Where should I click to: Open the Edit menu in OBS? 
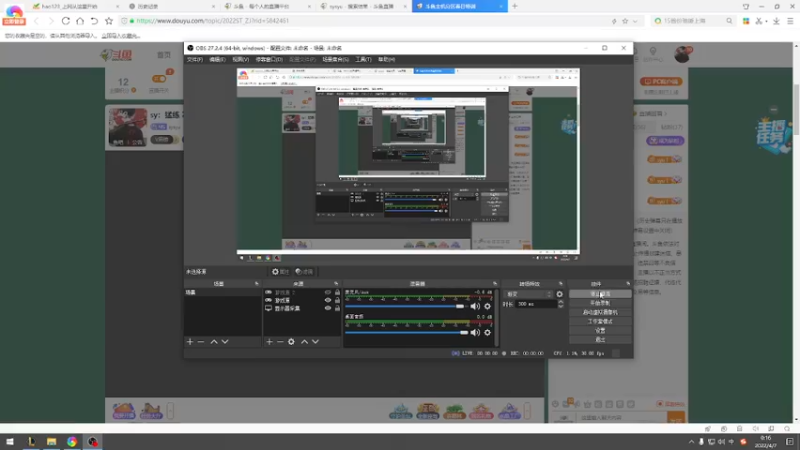click(x=217, y=60)
